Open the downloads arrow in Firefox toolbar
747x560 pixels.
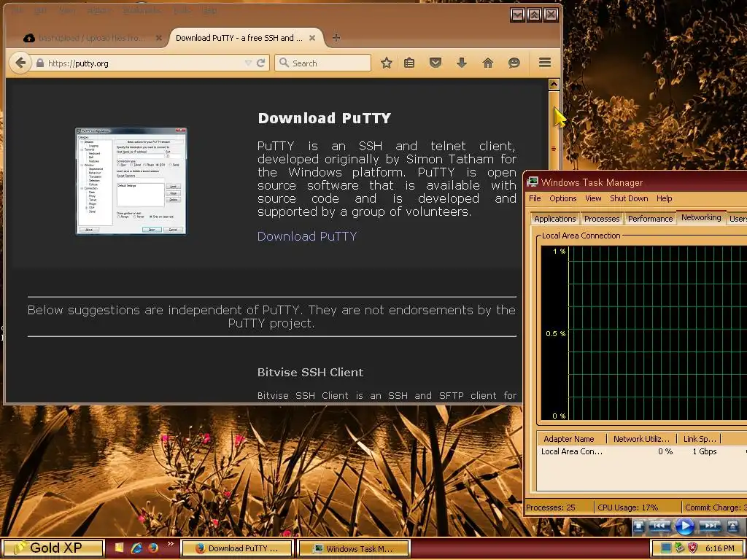pyautogui.click(x=461, y=63)
